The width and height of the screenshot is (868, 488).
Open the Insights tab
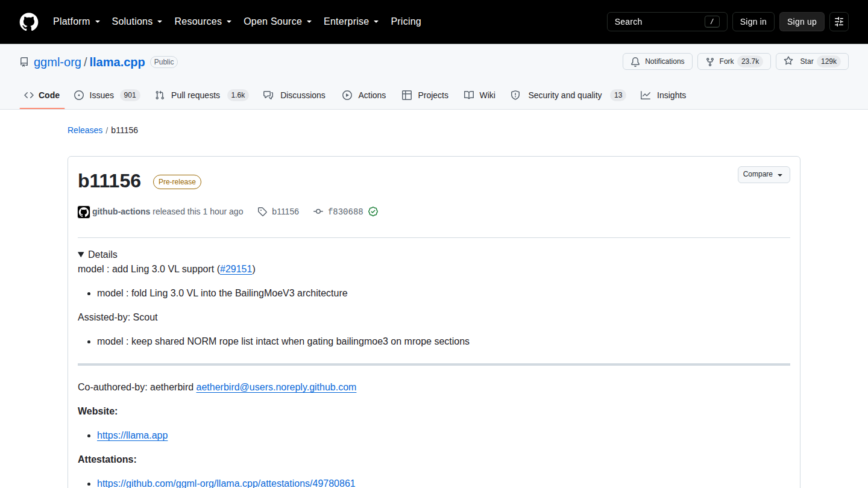663,95
